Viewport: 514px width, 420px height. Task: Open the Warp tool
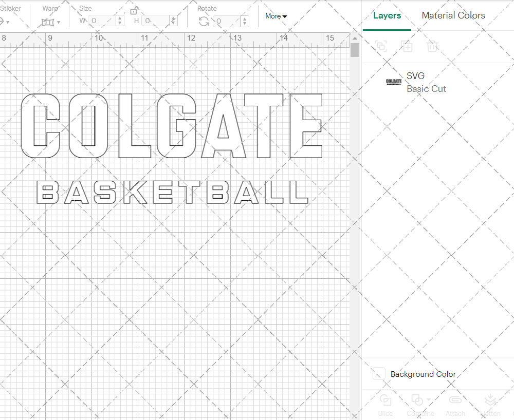[x=47, y=22]
